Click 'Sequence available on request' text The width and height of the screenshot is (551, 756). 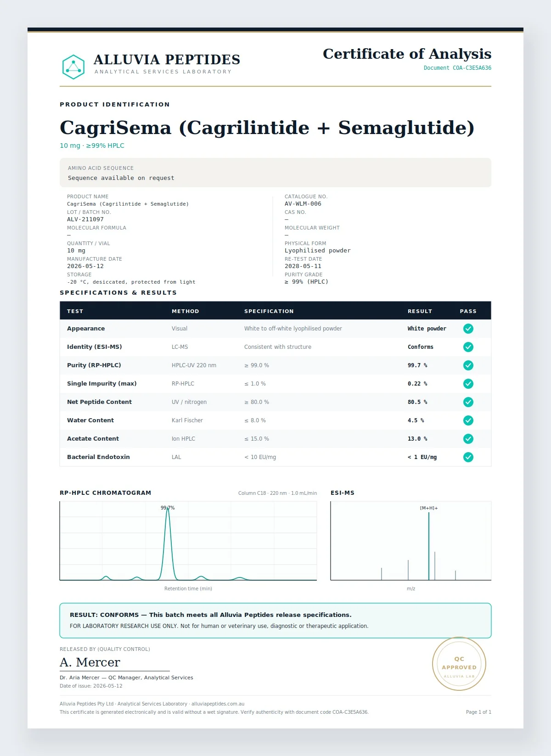pos(121,178)
